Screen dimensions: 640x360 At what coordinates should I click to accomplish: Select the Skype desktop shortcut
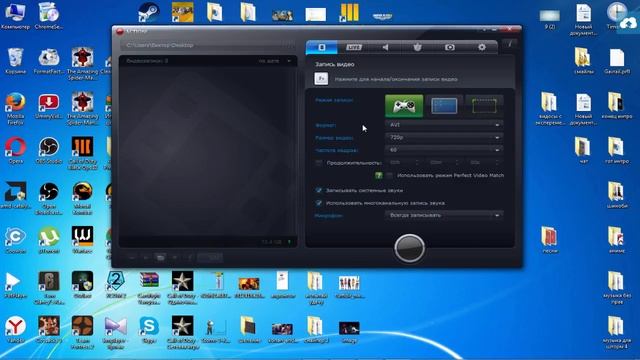149,329
